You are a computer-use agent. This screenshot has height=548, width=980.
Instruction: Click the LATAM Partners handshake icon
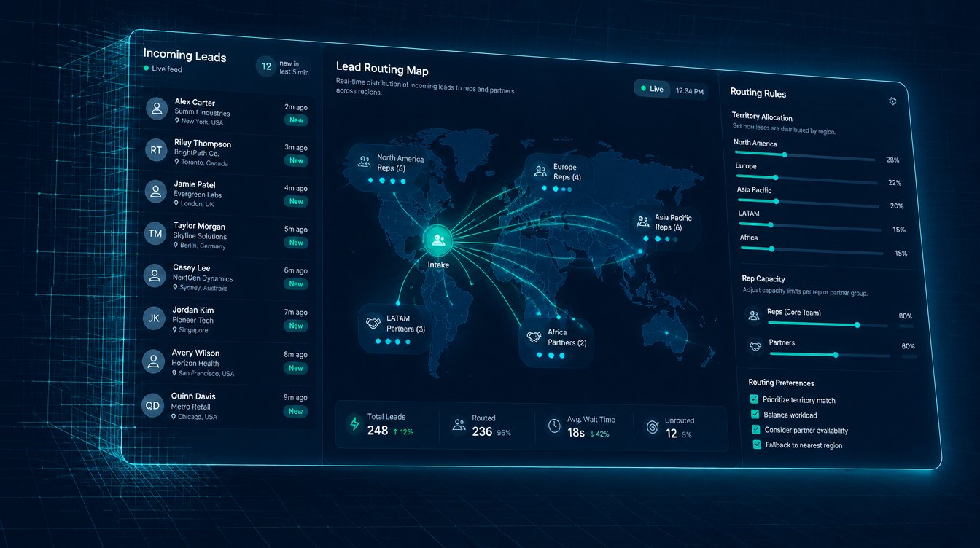[x=373, y=323]
